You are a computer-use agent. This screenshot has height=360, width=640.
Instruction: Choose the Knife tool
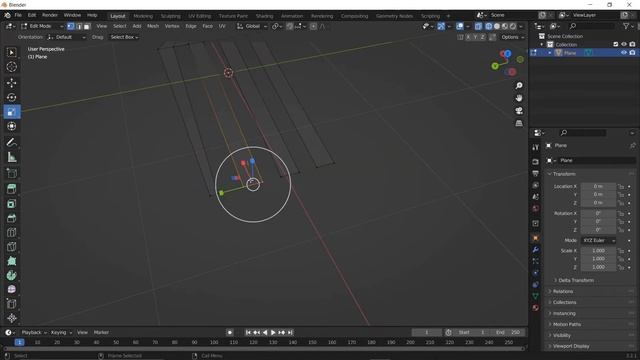11,247
